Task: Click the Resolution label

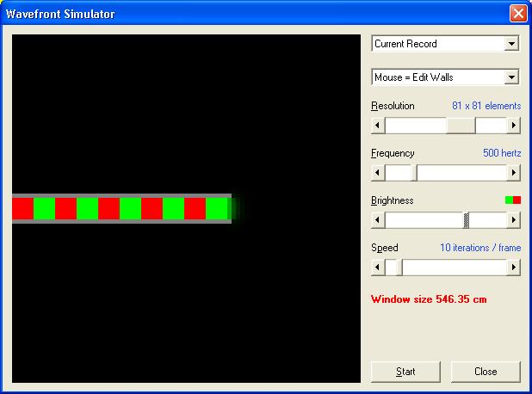Action: (393, 106)
